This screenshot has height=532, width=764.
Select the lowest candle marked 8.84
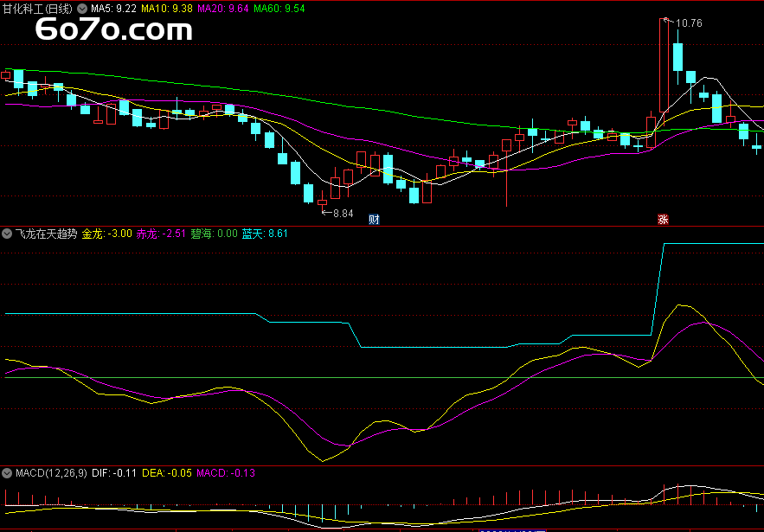(322, 202)
